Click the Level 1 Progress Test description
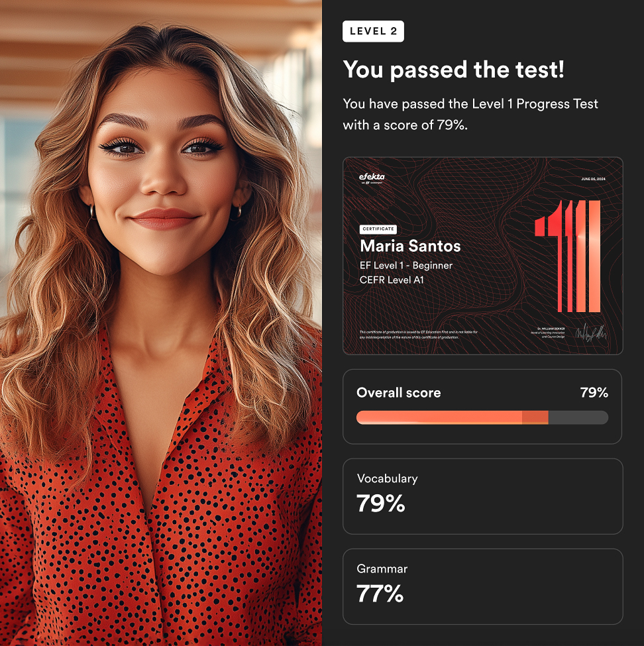 (x=470, y=114)
